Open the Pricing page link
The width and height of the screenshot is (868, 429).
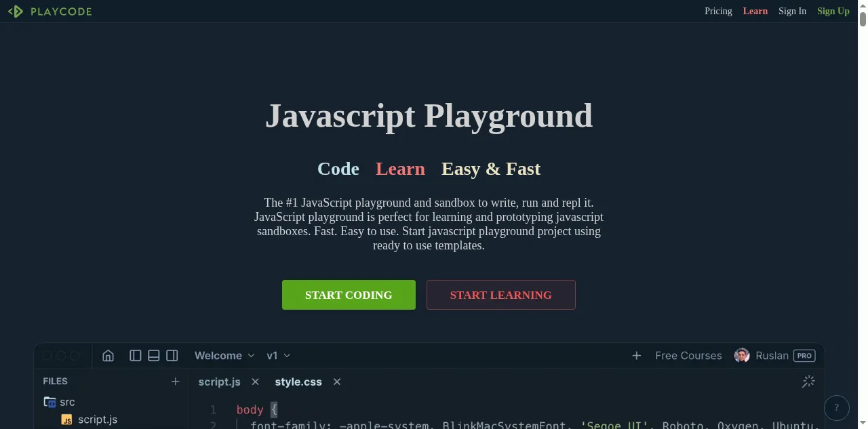(x=718, y=11)
